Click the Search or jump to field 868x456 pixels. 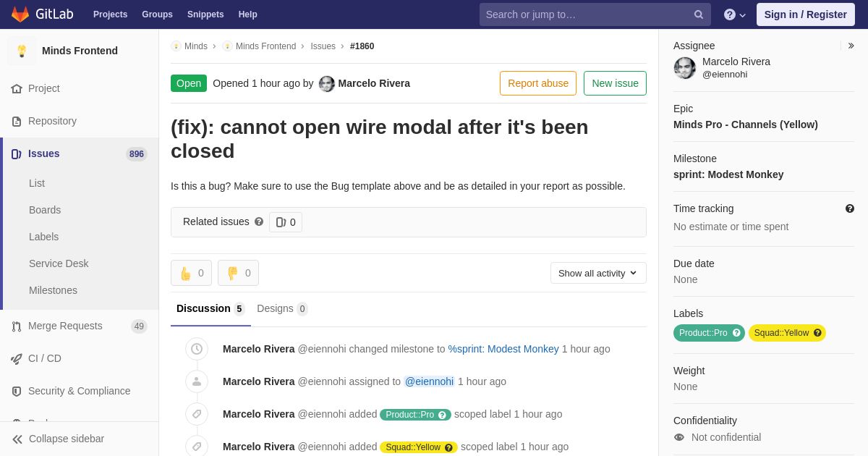click(595, 14)
